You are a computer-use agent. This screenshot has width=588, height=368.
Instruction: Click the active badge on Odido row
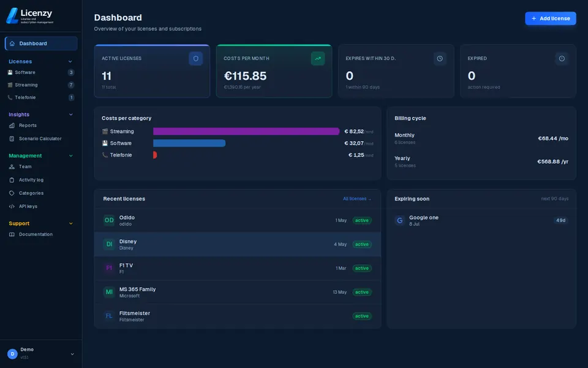click(362, 220)
